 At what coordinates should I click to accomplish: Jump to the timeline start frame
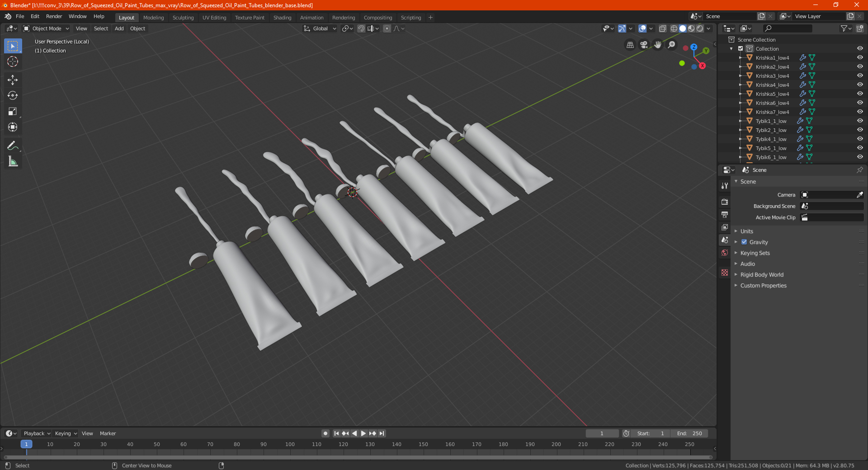point(336,433)
